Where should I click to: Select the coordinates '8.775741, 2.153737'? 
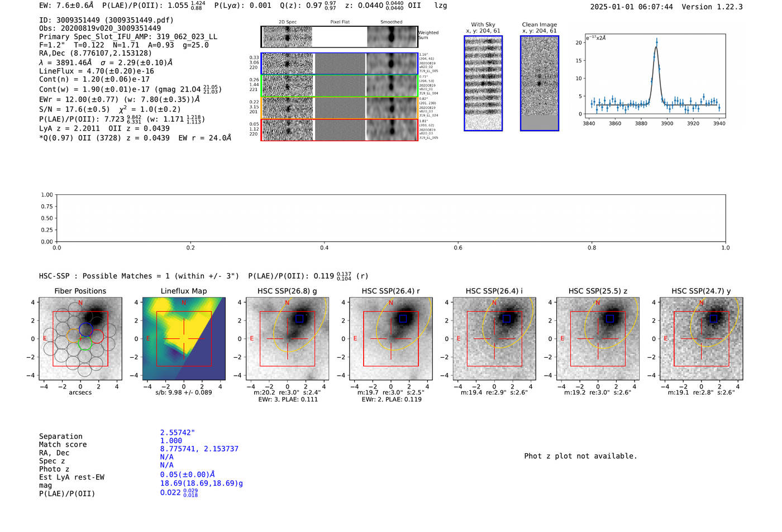(199, 449)
